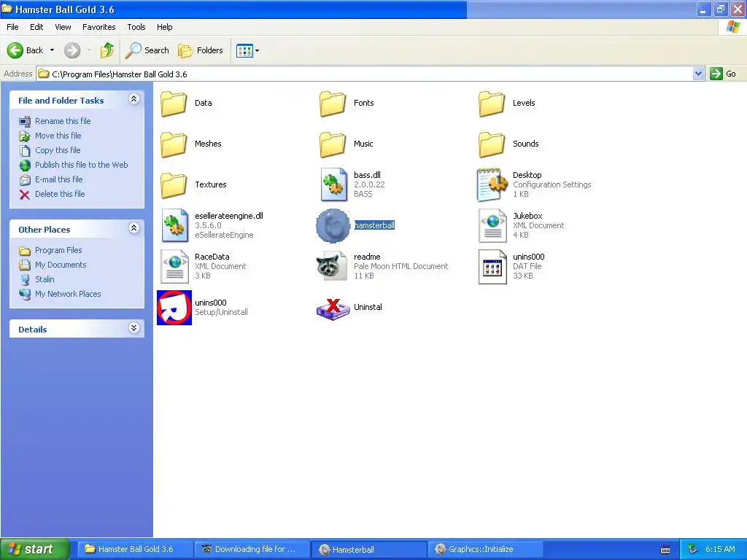Open the Windows start button
Viewport: 747px width, 560px height.
35,550
